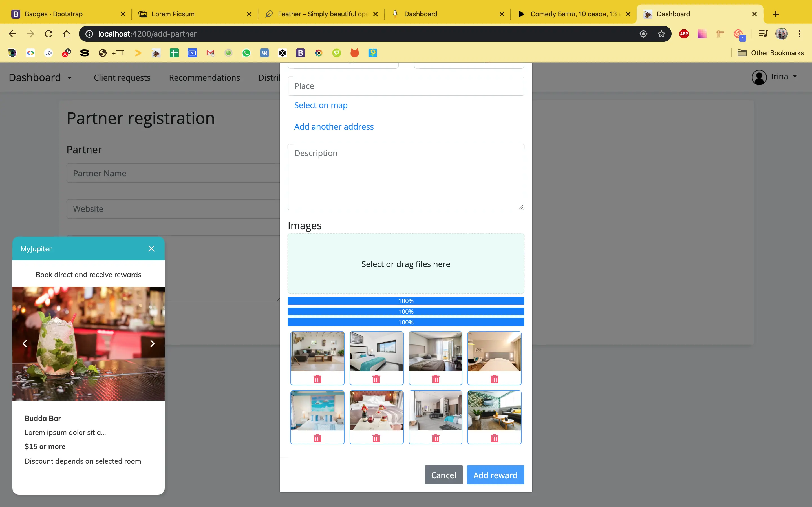Click the delete icon on seventh room image

pos(436,437)
